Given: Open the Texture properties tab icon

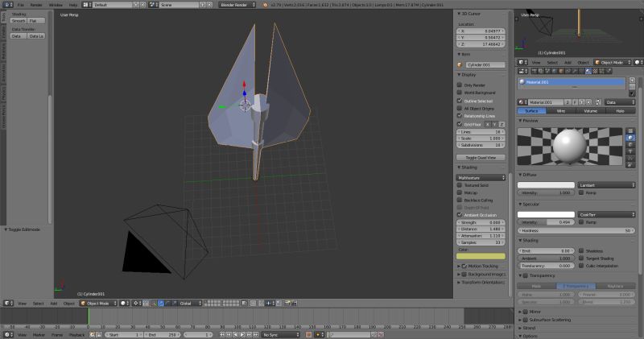Looking at the screenshot, I should pyautogui.click(x=595, y=71).
